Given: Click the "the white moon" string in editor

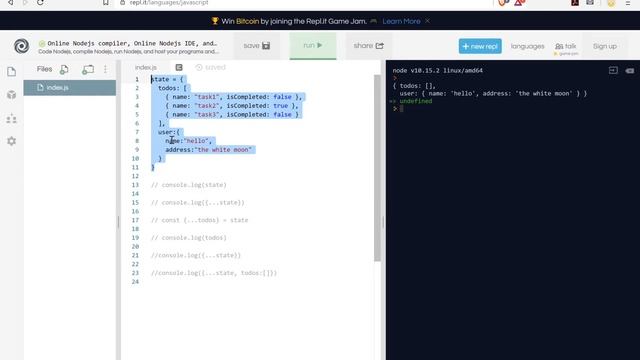Looking at the screenshot, I should tap(224, 150).
